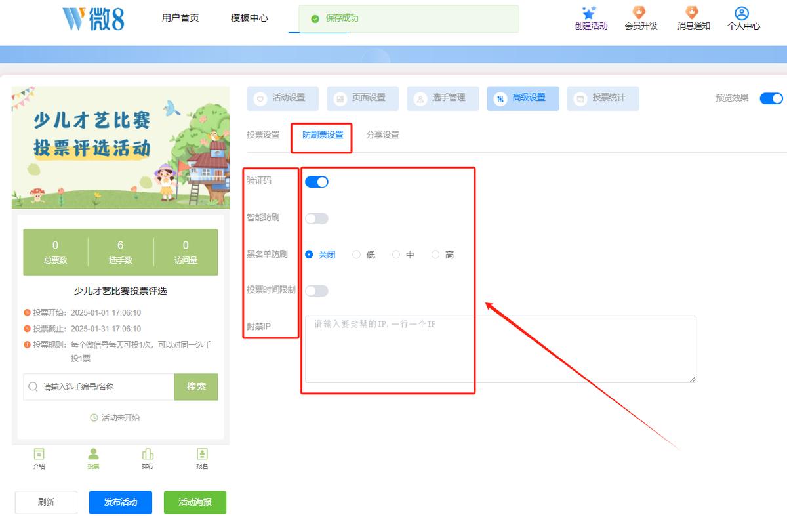The image size is (787, 532).
Task: Toggle the 验证码 switch
Action: pyautogui.click(x=316, y=182)
